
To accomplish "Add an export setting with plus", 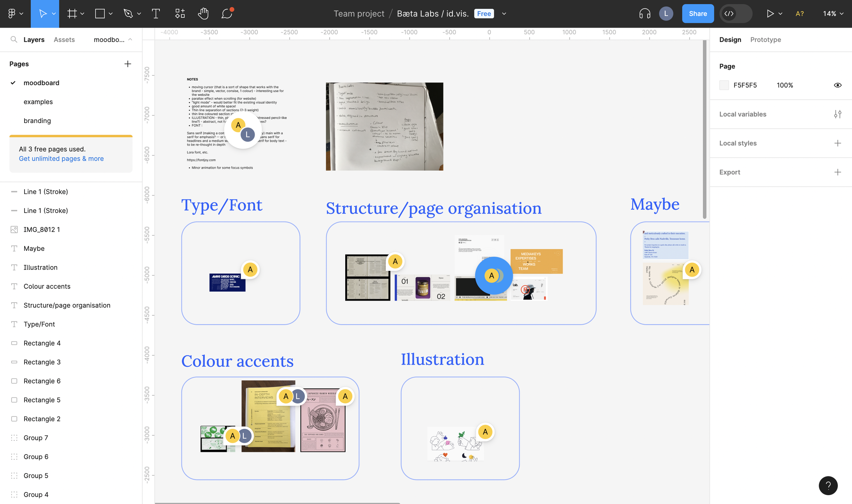I will tap(837, 172).
